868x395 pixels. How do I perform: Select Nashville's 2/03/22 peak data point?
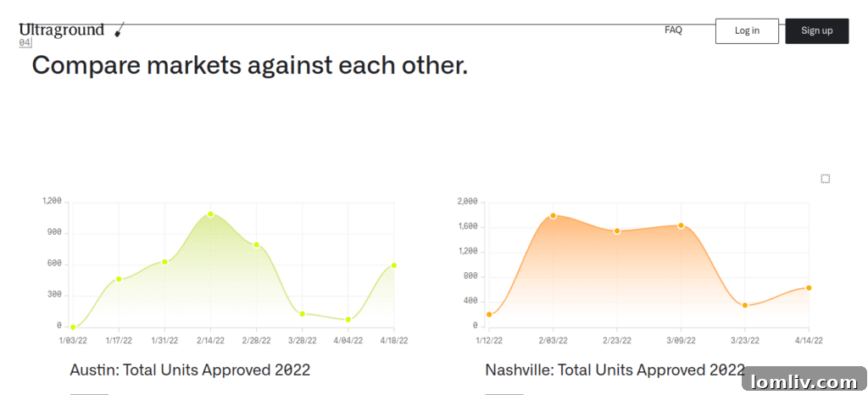tap(553, 215)
